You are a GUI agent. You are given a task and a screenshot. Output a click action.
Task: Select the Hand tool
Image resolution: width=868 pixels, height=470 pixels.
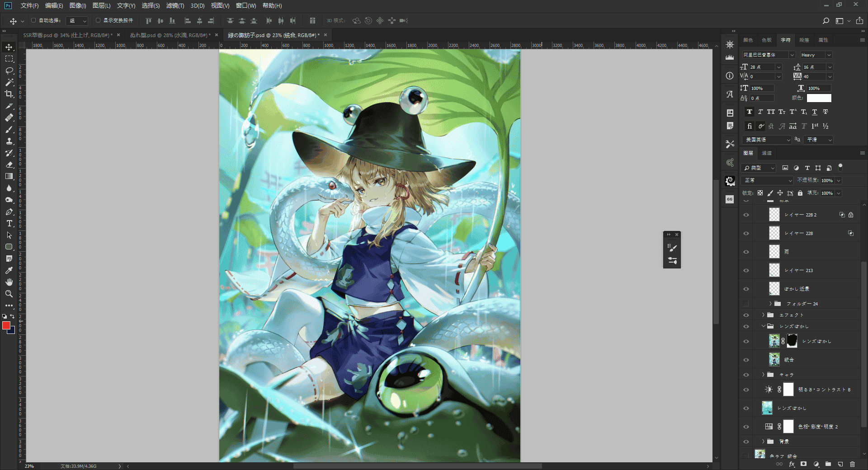pos(9,282)
